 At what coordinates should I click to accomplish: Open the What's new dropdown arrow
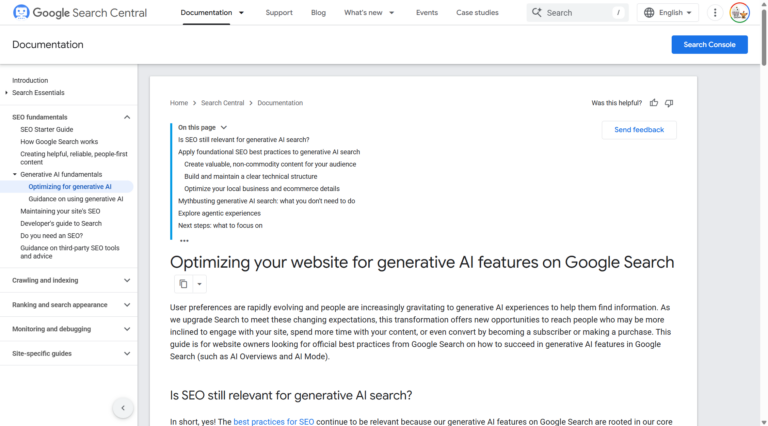click(392, 13)
